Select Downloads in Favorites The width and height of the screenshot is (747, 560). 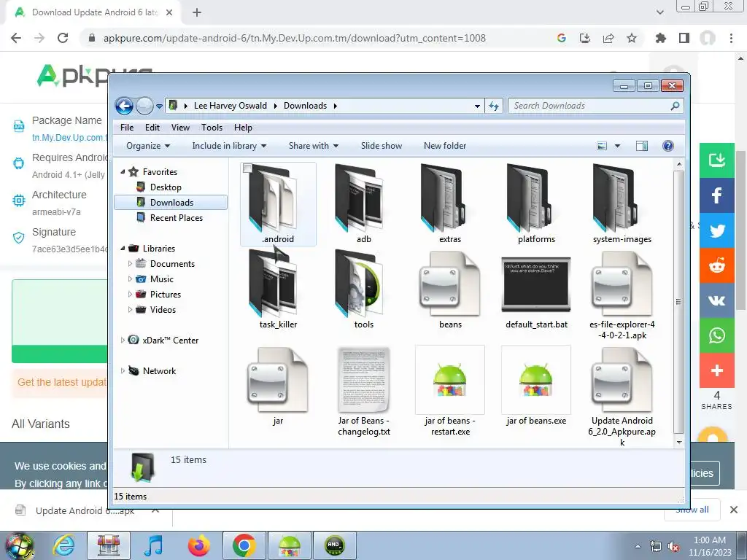(171, 203)
